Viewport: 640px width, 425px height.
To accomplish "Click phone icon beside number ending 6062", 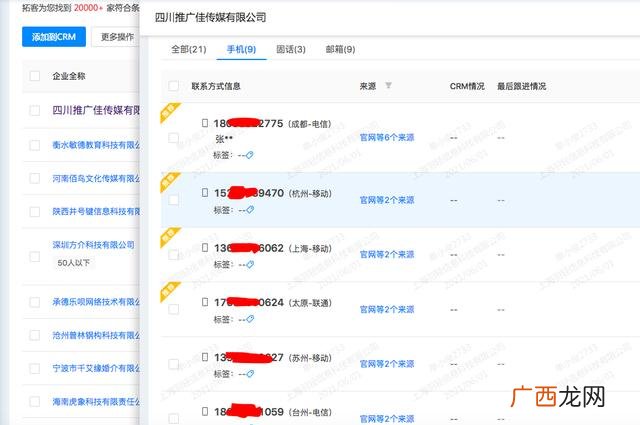I will [x=205, y=247].
